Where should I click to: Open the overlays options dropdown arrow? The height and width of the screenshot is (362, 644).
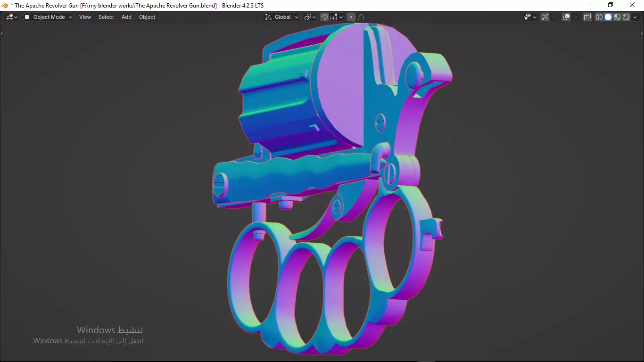click(x=575, y=17)
